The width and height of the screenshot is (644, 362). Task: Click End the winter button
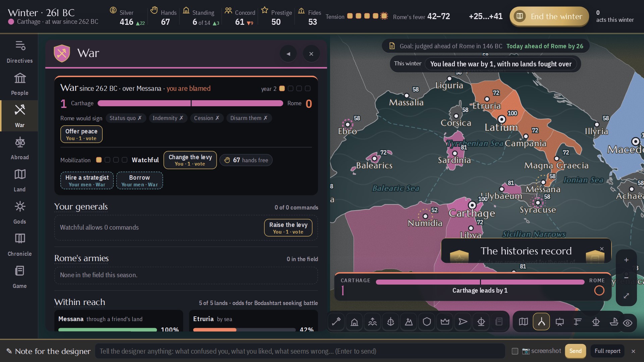[x=549, y=16]
